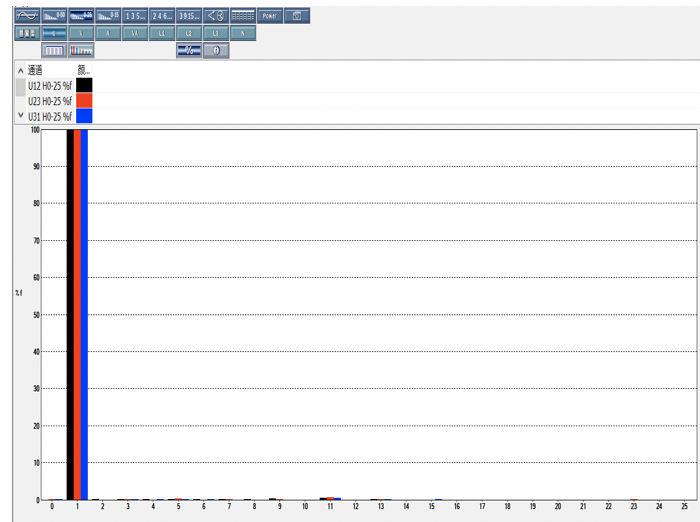Open the waveform view icon
This screenshot has width=700, height=522.
(x=27, y=16)
